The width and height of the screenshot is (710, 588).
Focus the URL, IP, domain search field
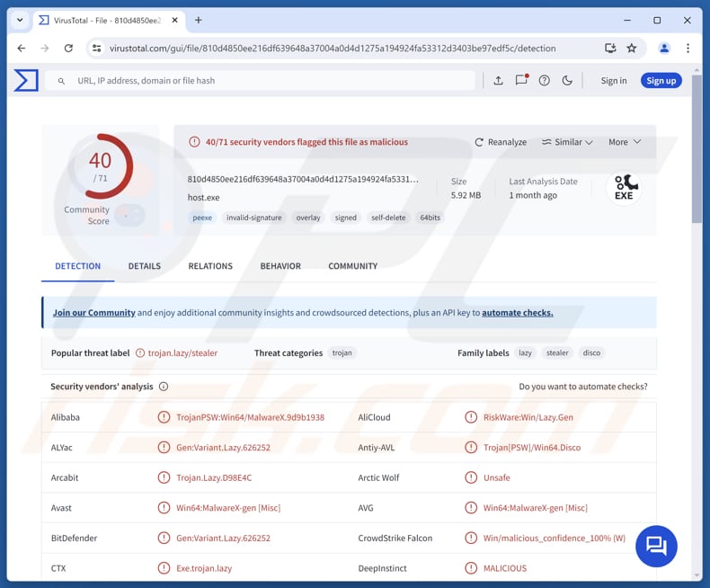[x=270, y=81]
